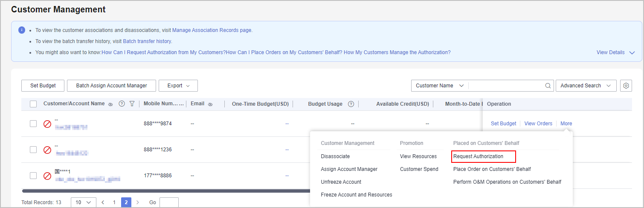644x208 pixels.
Task: Check the row with mobile 177****8886
Action: [x=33, y=176]
